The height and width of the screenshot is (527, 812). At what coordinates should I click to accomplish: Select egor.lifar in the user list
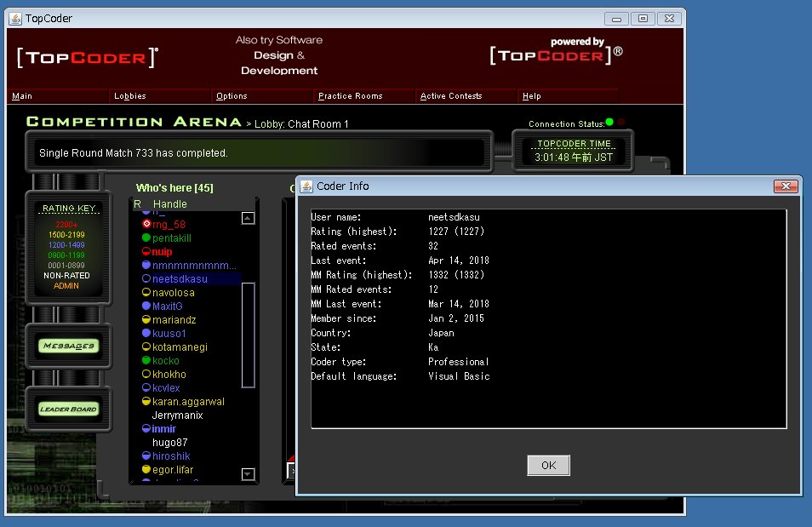[x=173, y=469]
